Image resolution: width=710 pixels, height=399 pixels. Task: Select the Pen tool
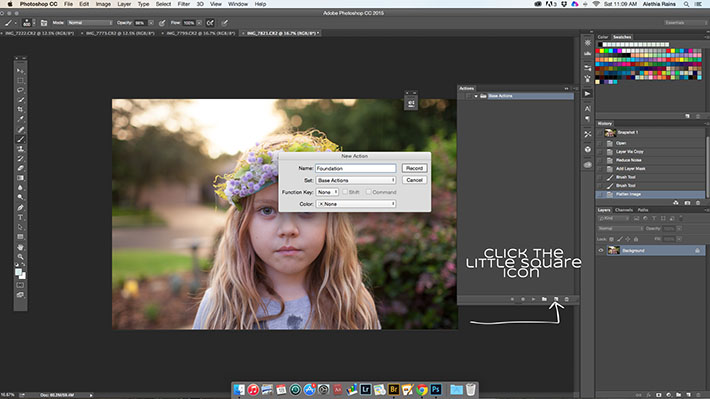[x=20, y=207]
